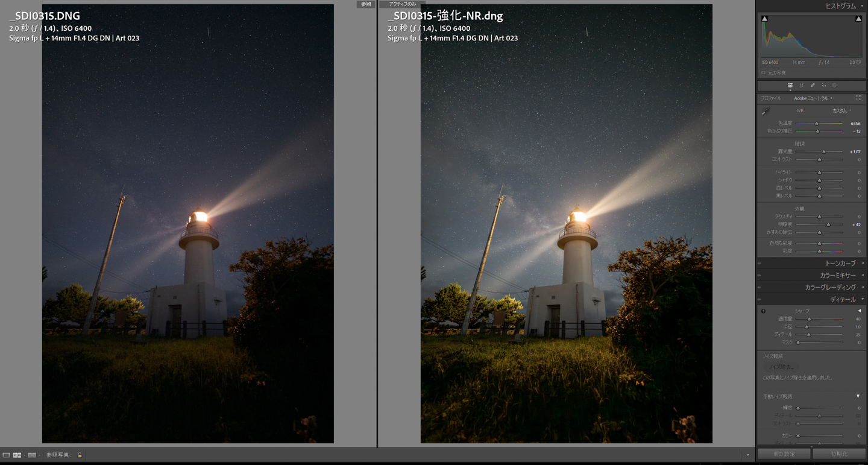This screenshot has height=465, width=868.
Task: Click the ヒストグラム panel header
Action: [x=840, y=6]
